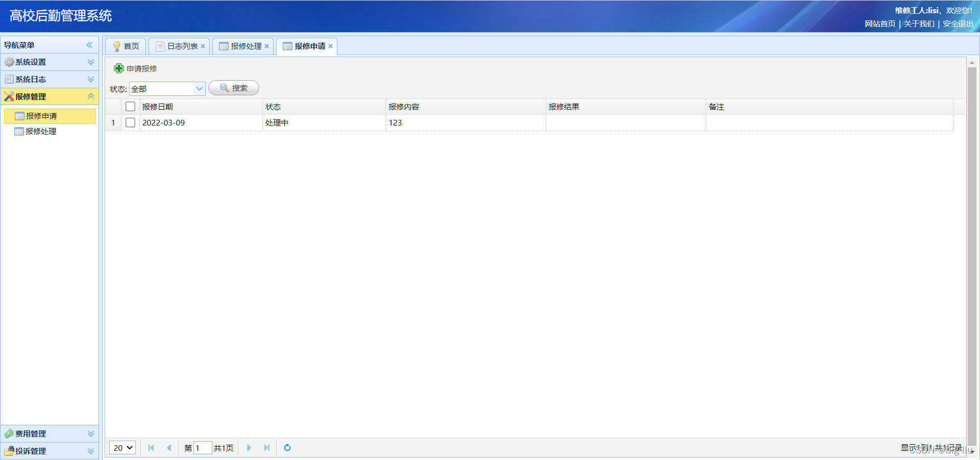The image size is (980, 460).
Task: Click the 申请报修 button
Action: click(135, 68)
